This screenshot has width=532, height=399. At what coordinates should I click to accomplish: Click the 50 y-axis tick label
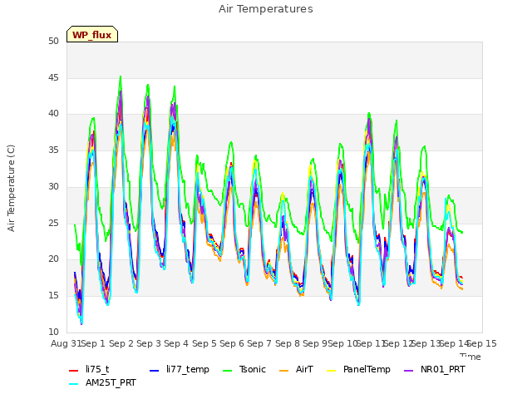coord(53,41)
